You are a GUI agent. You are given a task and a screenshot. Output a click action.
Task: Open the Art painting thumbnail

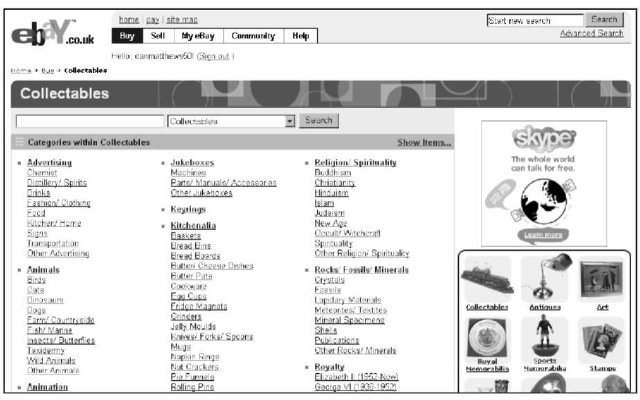(602, 280)
